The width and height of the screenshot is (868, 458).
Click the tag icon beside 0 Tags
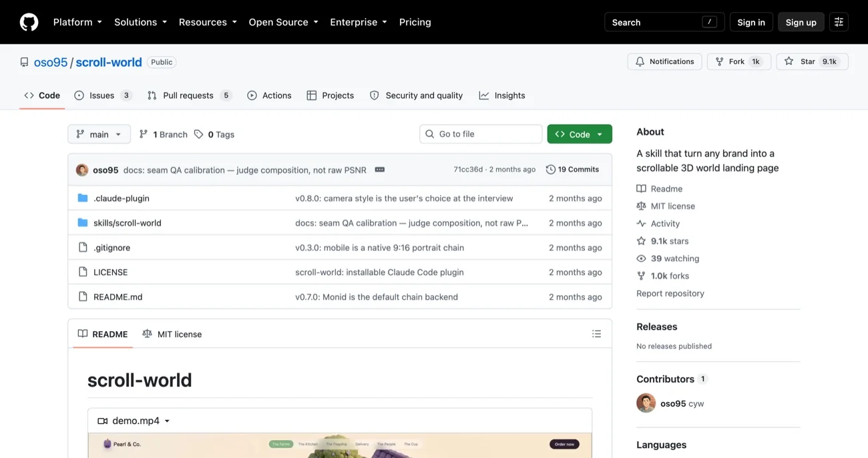click(198, 134)
